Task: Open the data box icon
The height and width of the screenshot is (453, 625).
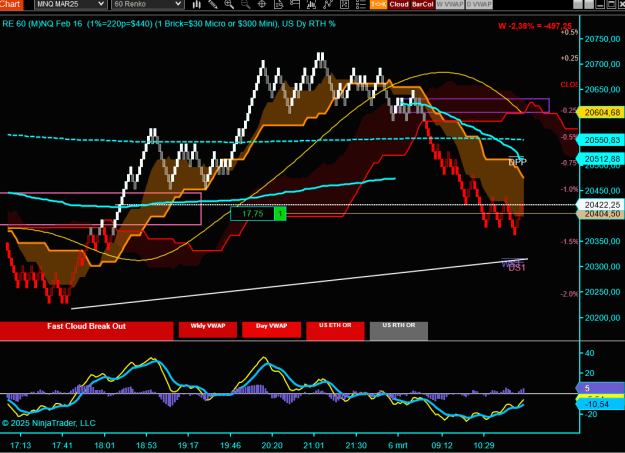Action: pyautogui.click(x=279, y=4)
